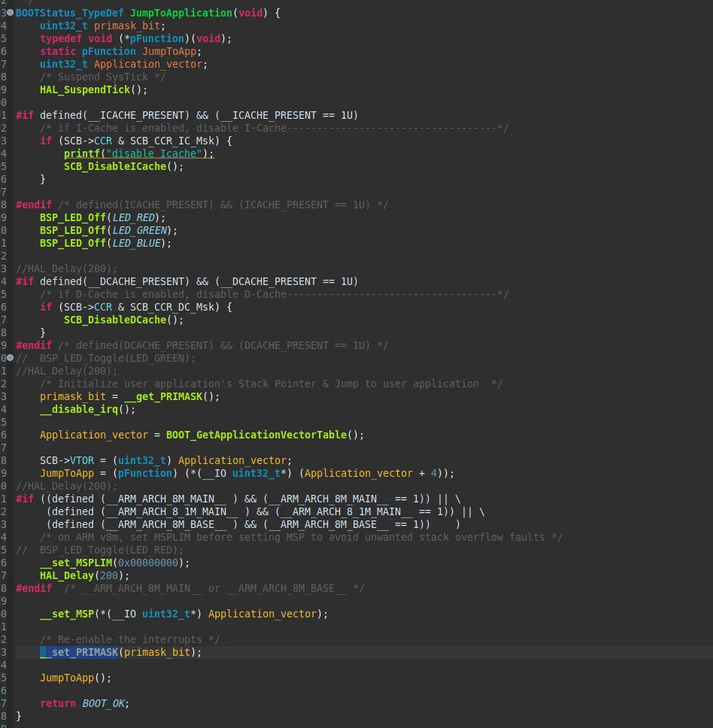Click LED_GREEN in the BSP_LED_Off call

[x=139, y=230]
